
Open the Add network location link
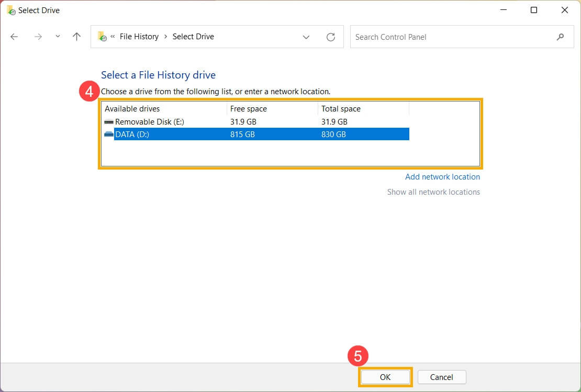coord(442,177)
